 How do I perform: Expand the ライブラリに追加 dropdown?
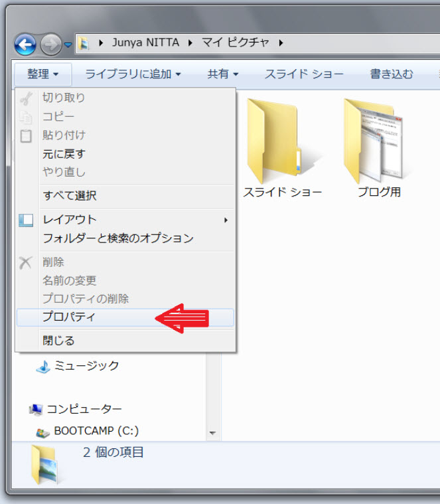point(133,74)
